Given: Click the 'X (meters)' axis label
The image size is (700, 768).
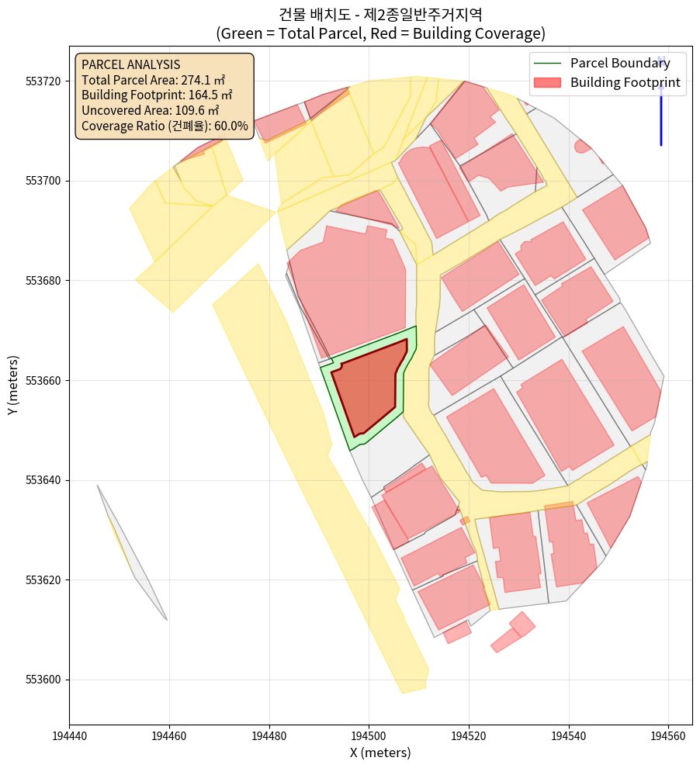Looking at the screenshot, I should [380, 752].
